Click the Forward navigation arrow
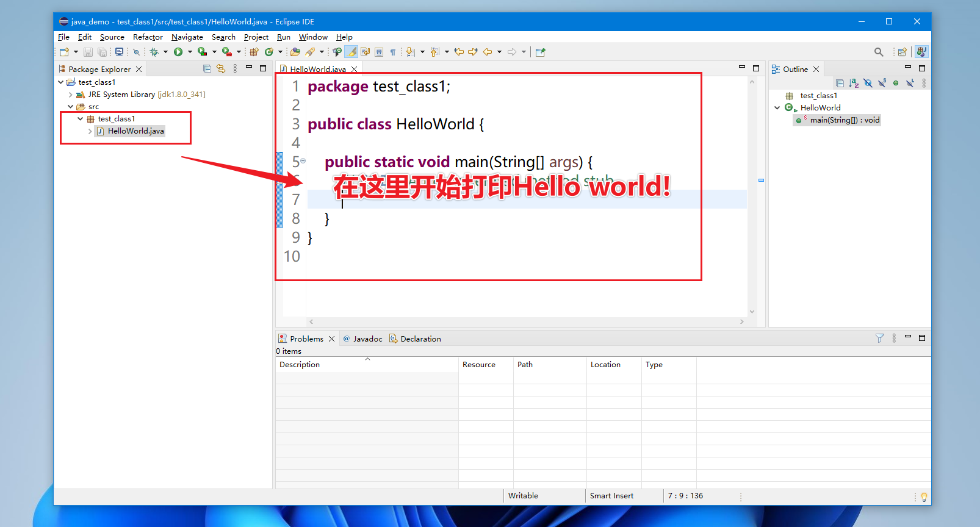The height and width of the screenshot is (527, 980). [x=512, y=52]
